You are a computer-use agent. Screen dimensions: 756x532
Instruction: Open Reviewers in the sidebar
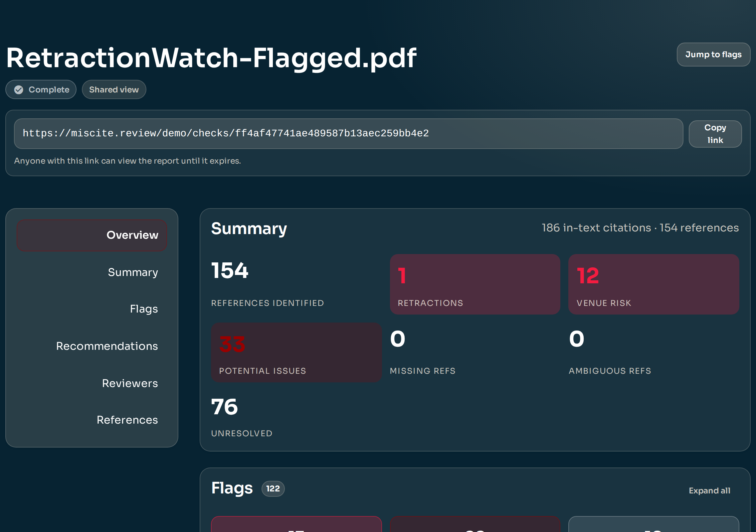point(130,383)
